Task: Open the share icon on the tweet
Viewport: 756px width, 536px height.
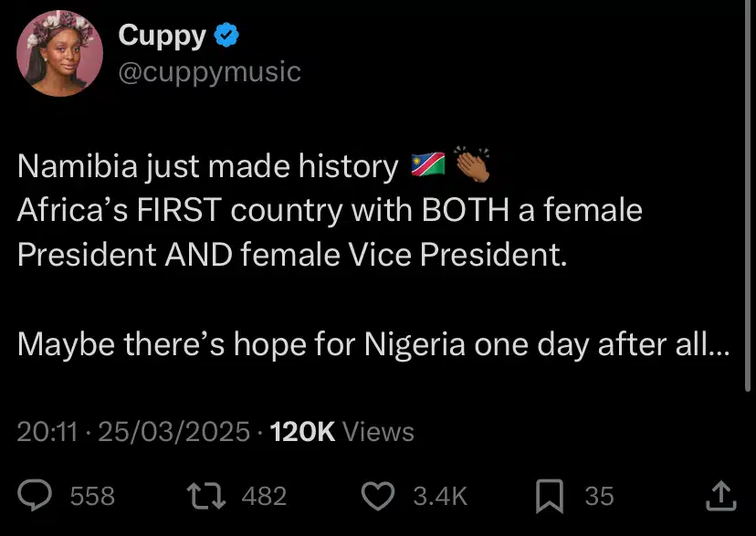Action: pos(720,496)
